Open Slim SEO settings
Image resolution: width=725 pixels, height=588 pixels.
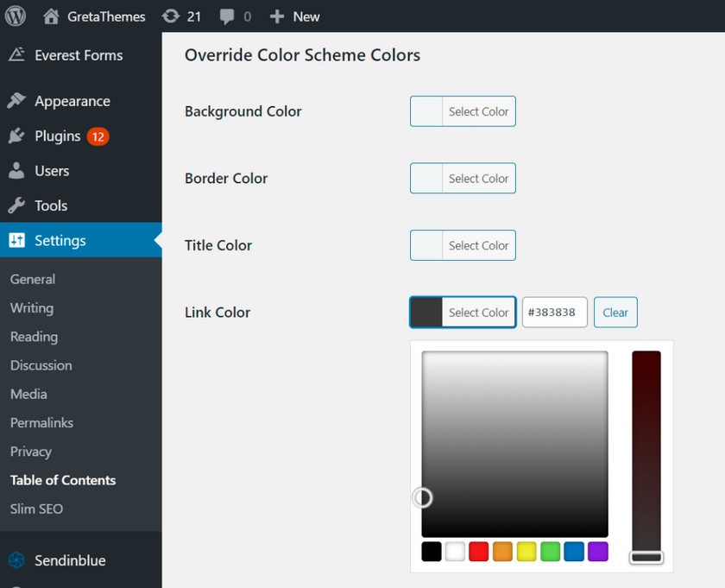(x=36, y=509)
